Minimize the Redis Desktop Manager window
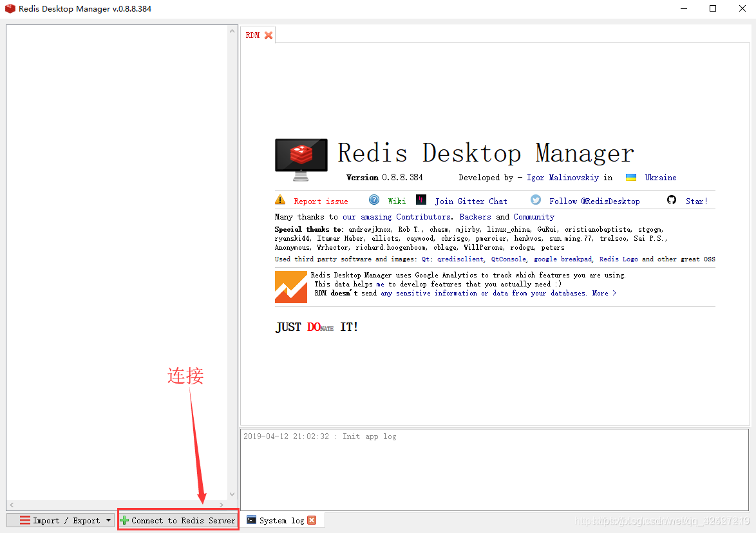 click(x=684, y=8)
